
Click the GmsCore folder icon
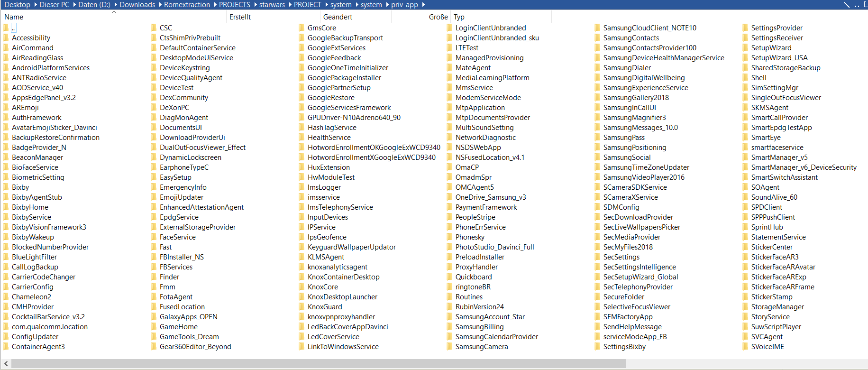[x=302, y=28]
